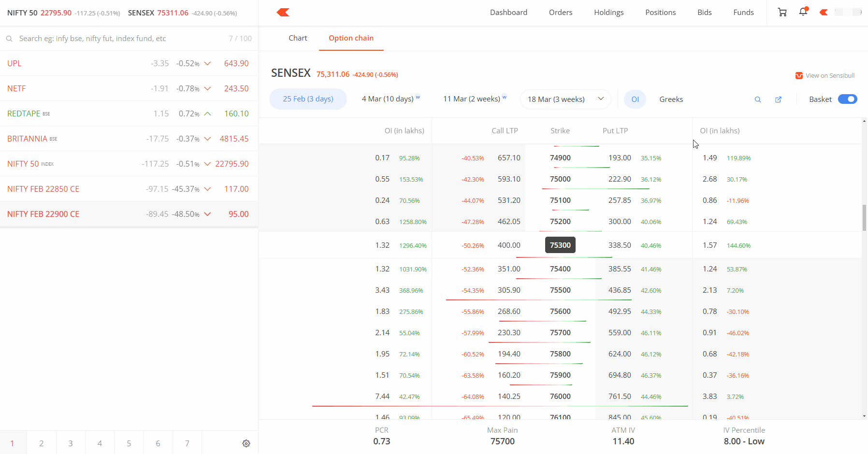Click the Kite logo in top bar
This screenshot has height=454, width=868.
283,13
